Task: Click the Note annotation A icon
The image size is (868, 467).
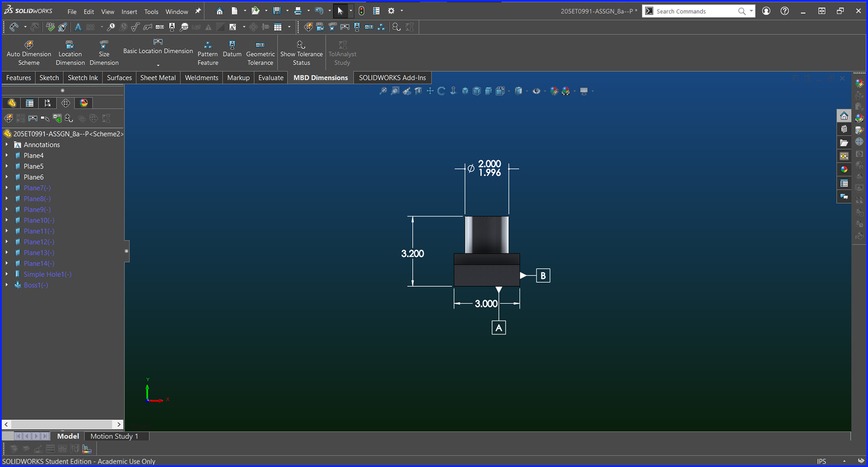Action: [x=78, y=27]
